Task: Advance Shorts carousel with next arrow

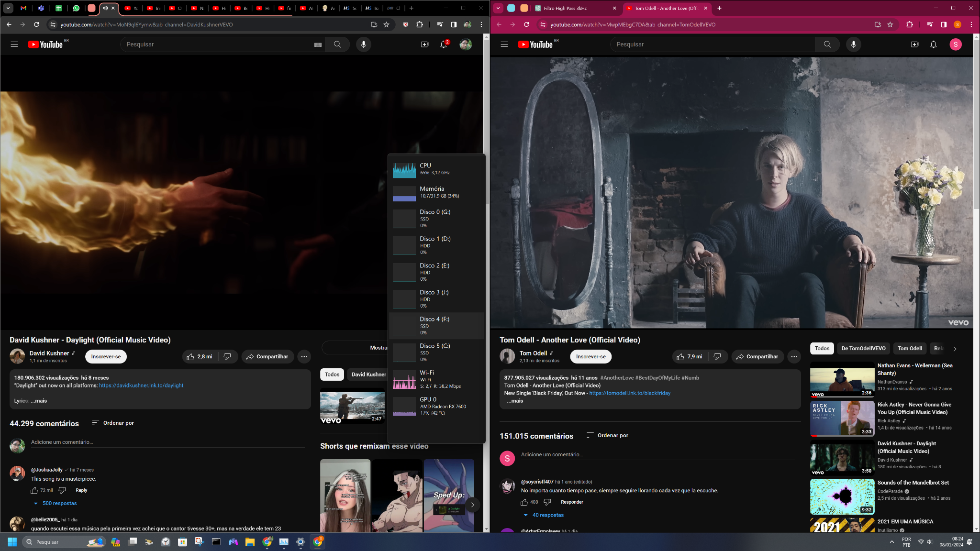Action: 472,505
